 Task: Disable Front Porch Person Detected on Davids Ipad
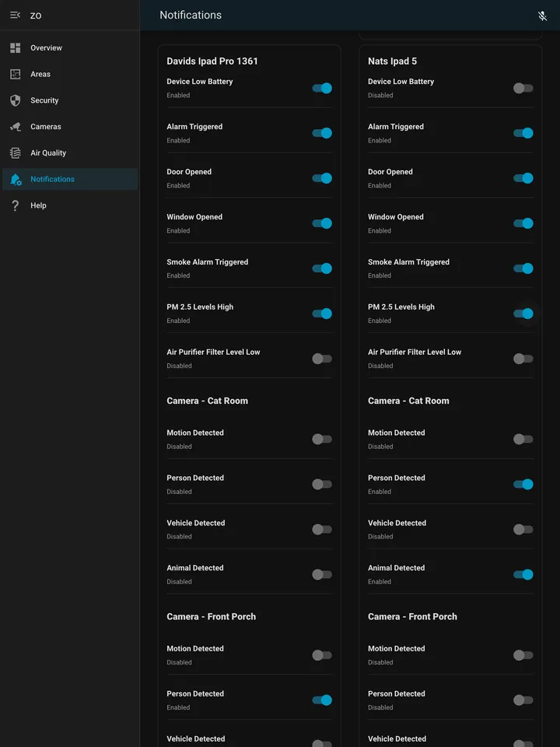point(322,700)
